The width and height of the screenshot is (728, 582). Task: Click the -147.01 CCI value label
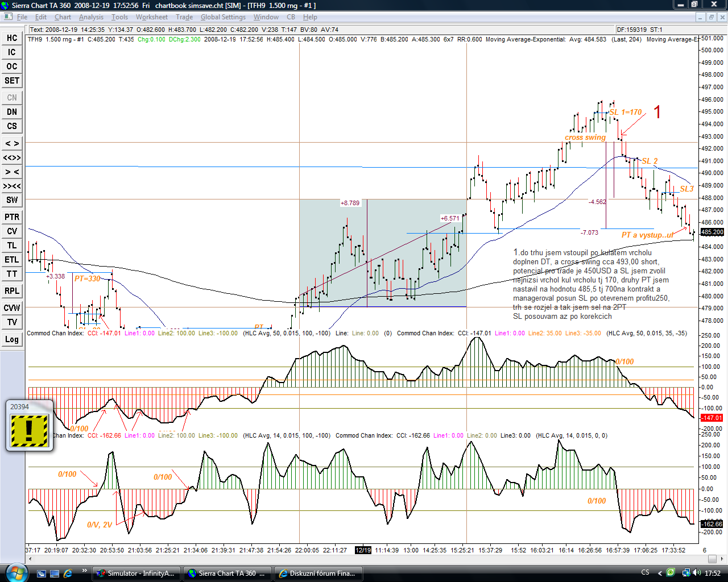[712, 418]
